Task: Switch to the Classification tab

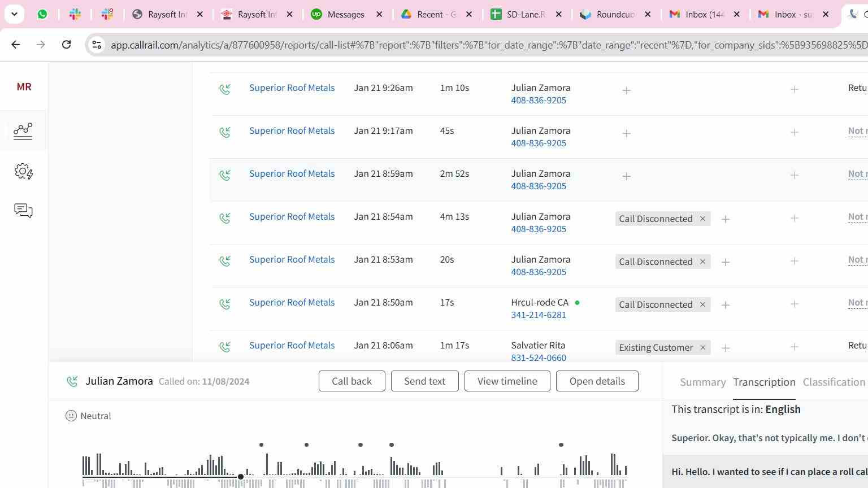Action: click(x=834, y=382)
